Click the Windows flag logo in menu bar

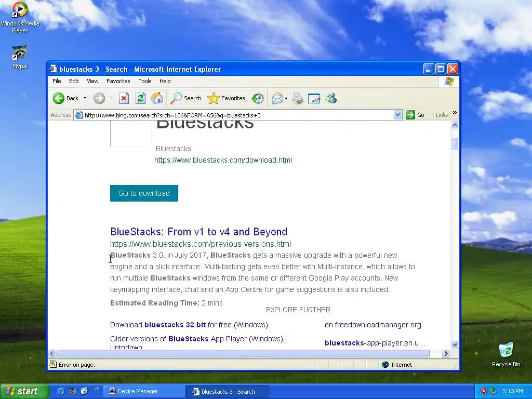449,82
